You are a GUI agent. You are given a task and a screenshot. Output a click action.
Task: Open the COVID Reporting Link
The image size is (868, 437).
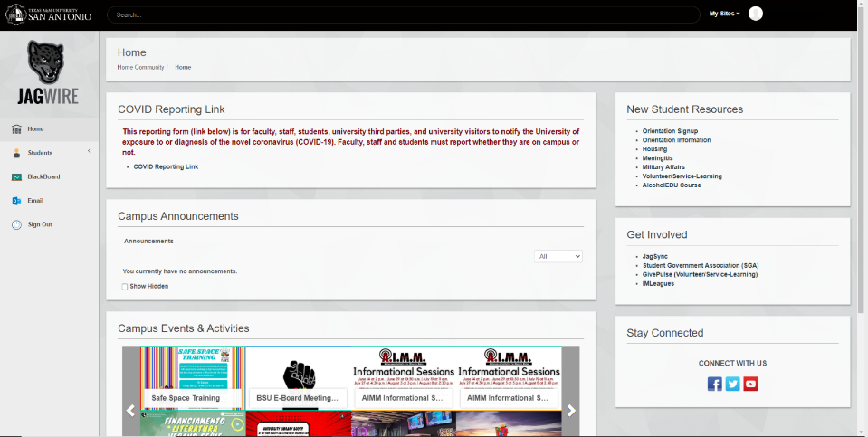tap(166, 166)
